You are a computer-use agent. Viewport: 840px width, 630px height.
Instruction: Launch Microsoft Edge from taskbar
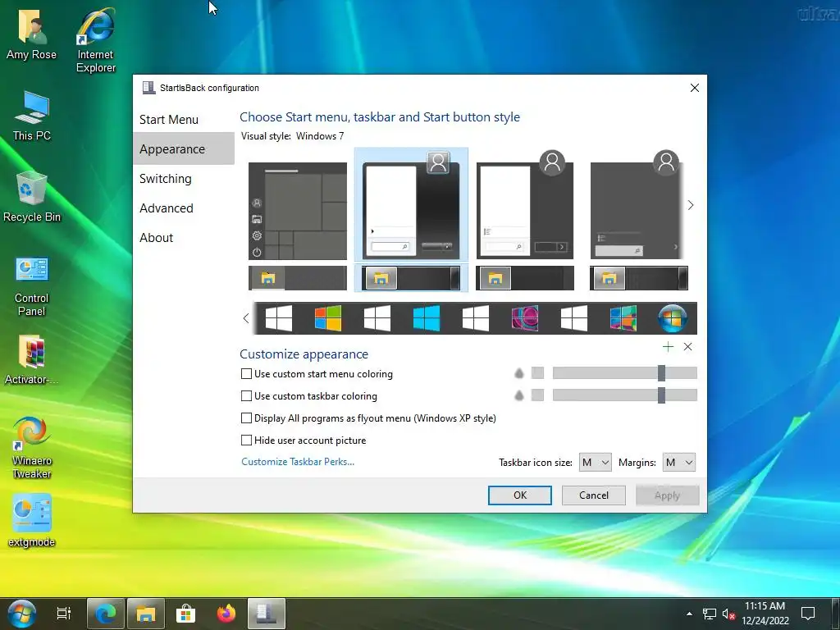pyautogui.click(x=106, y=614)
